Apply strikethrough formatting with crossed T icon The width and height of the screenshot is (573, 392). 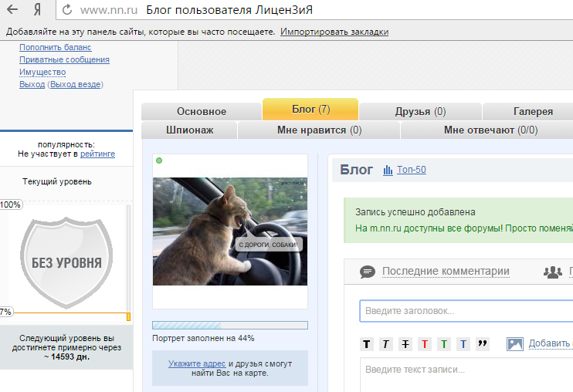[405, 344]
